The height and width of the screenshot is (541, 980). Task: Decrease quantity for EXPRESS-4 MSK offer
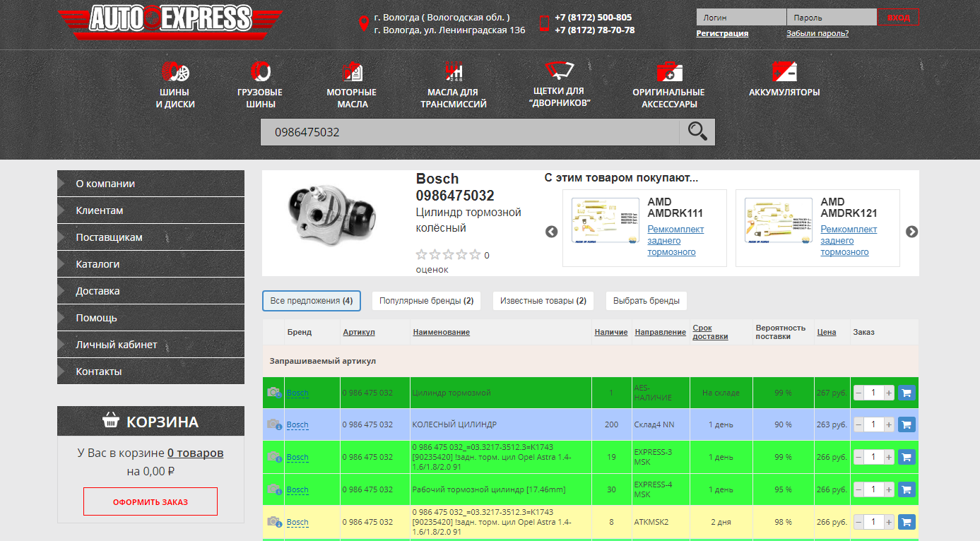[x=858, y=489]
